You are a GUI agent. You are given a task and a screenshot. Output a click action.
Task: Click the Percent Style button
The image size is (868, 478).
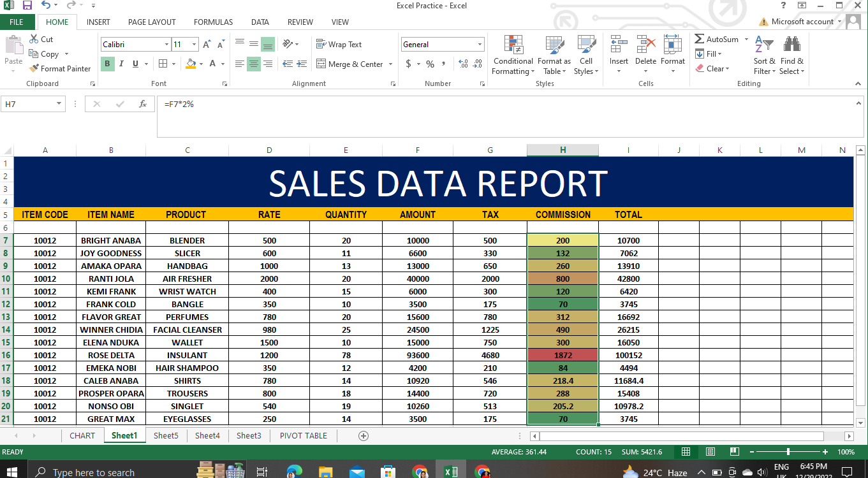(430, 64)
